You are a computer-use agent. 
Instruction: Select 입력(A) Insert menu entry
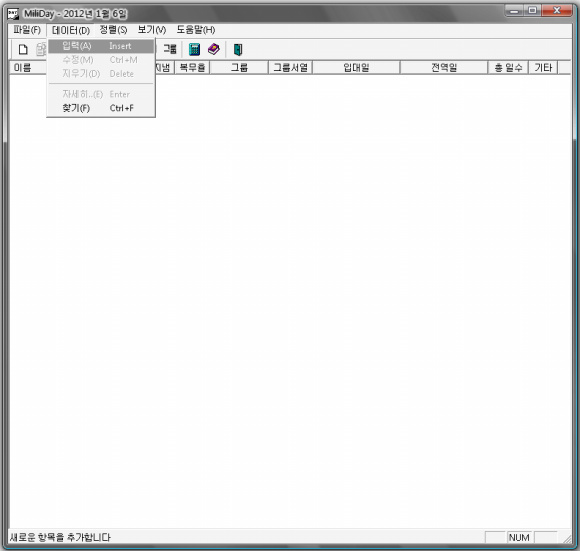coord(101,46)
